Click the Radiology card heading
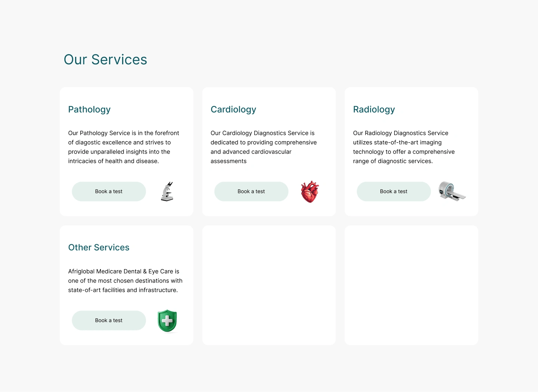The height and width of the screenshot is (392, 538). (374, 109)
